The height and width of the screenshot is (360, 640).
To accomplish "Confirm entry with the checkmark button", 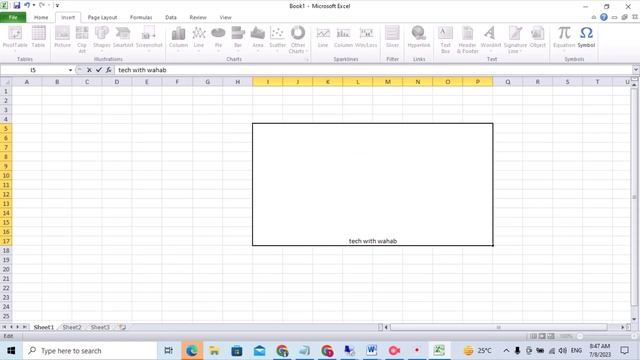I will coord(99,70).
